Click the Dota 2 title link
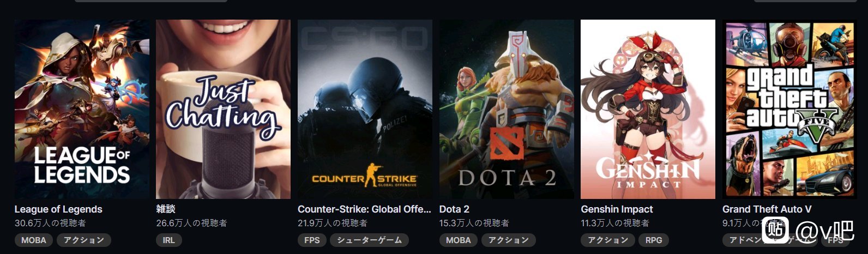The height and width of the screenshot is (254, 868). pyautogui.click(x=454, y=209)
